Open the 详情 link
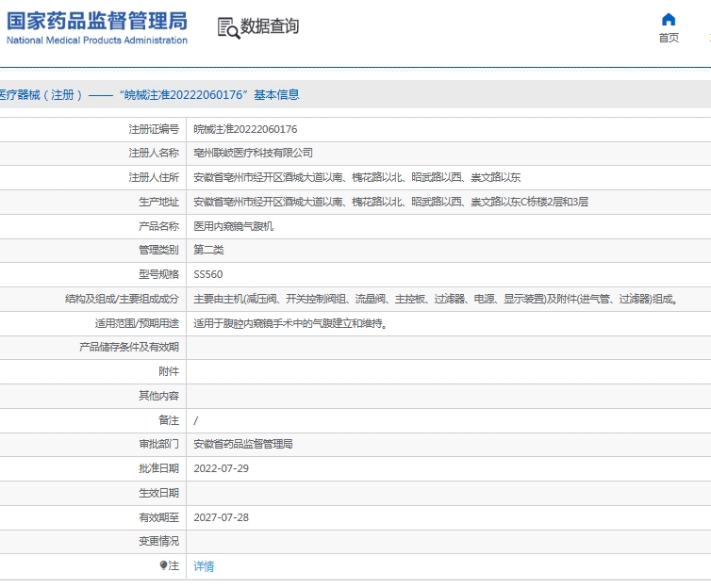Screen dimensions: 711x588 [x=204, y=566]
